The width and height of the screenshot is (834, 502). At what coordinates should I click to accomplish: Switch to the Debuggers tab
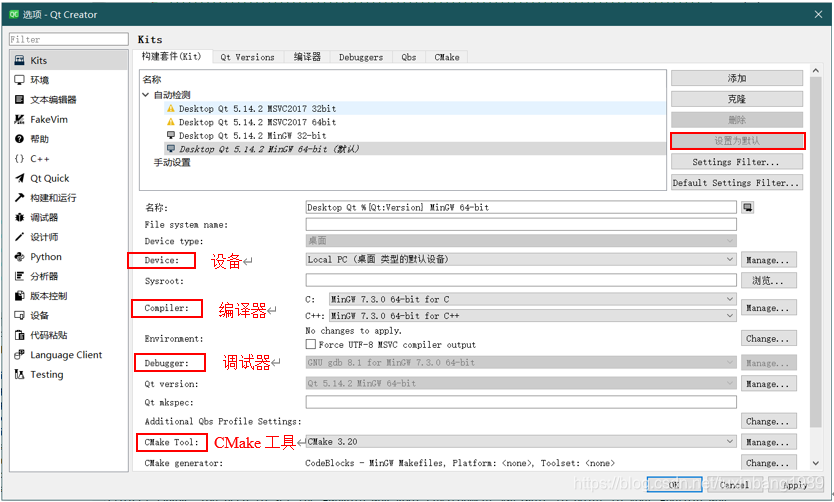pyautogui.click(x=361, y=57)
